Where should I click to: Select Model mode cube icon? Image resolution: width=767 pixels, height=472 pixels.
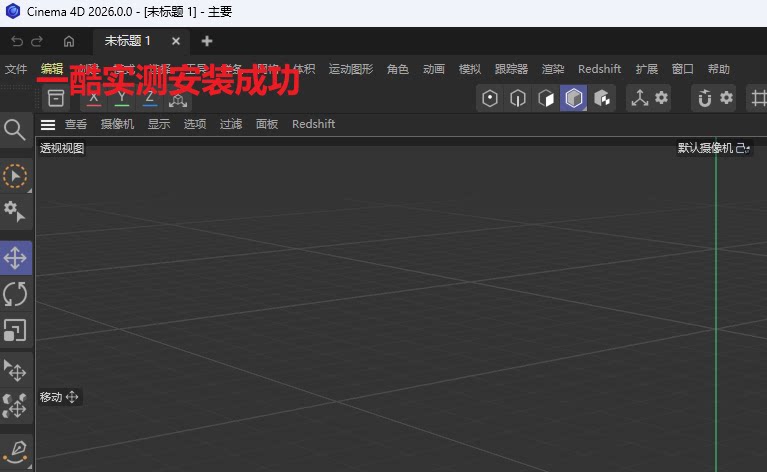pyautogui.click(x=573, y=98)
